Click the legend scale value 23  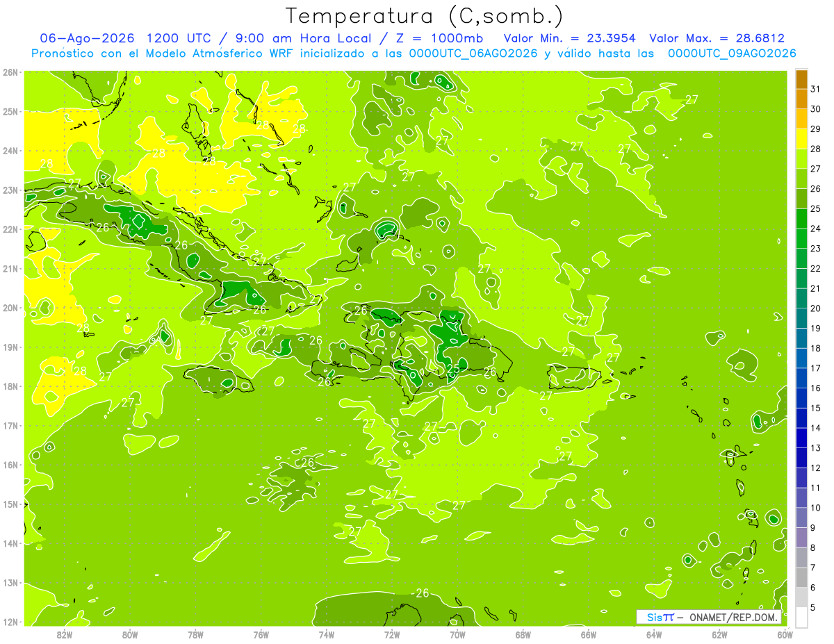[816, 249]
